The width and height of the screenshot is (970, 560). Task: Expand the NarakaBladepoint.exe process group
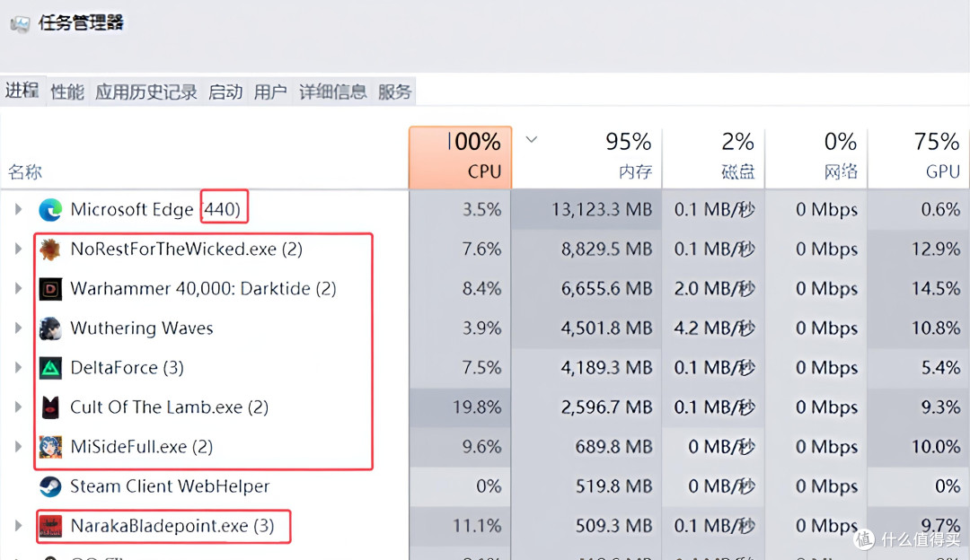[x=19, y=526]
